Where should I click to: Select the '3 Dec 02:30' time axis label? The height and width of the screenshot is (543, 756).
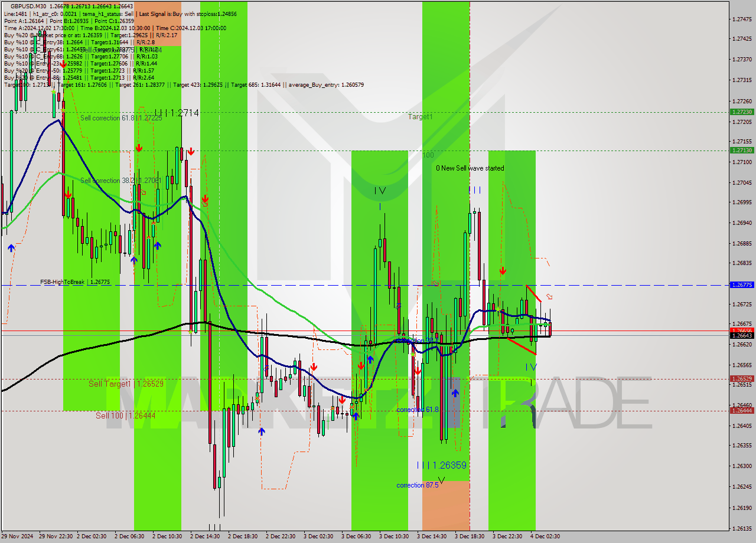318,537
